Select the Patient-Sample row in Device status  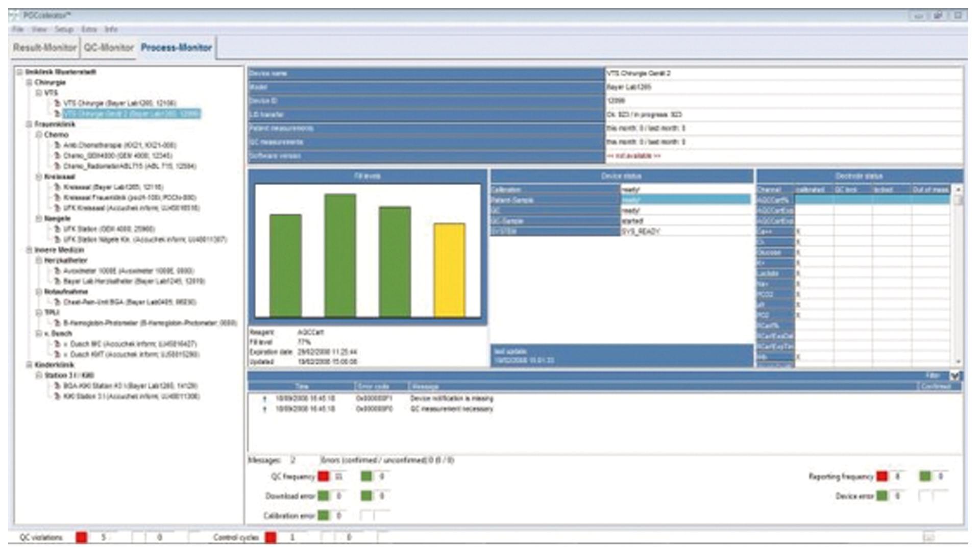pyautogui.click(x=555, y=200)
